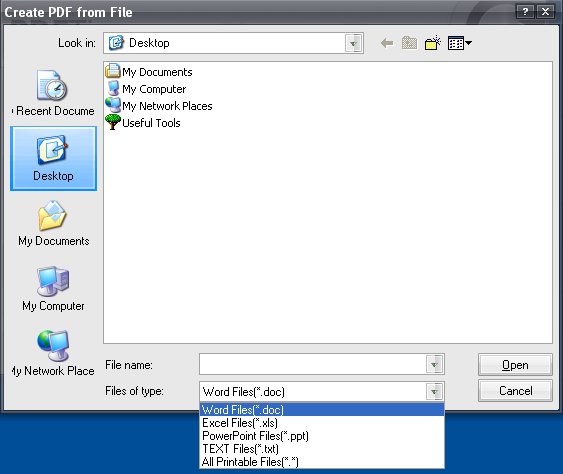Click the Cancel button
Viewport: 563px width, 474px height.
(x=515, y=391)
